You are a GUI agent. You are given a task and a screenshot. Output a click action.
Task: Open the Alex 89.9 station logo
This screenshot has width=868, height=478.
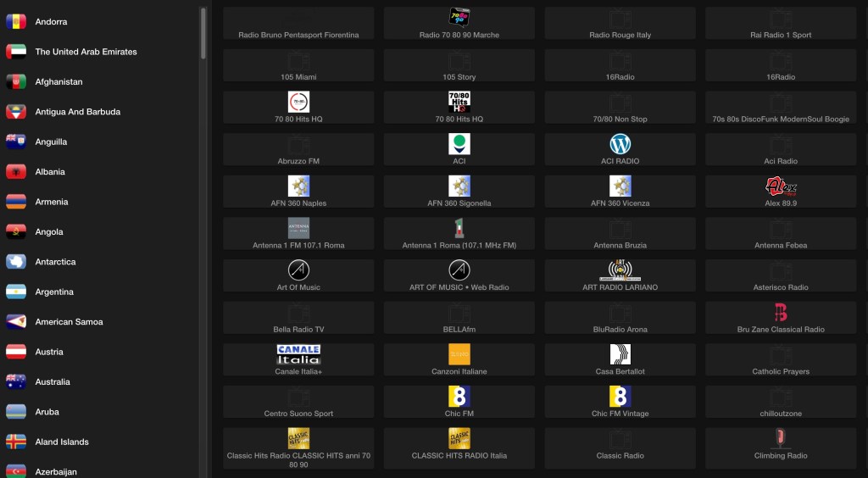[x=781, y=186]
